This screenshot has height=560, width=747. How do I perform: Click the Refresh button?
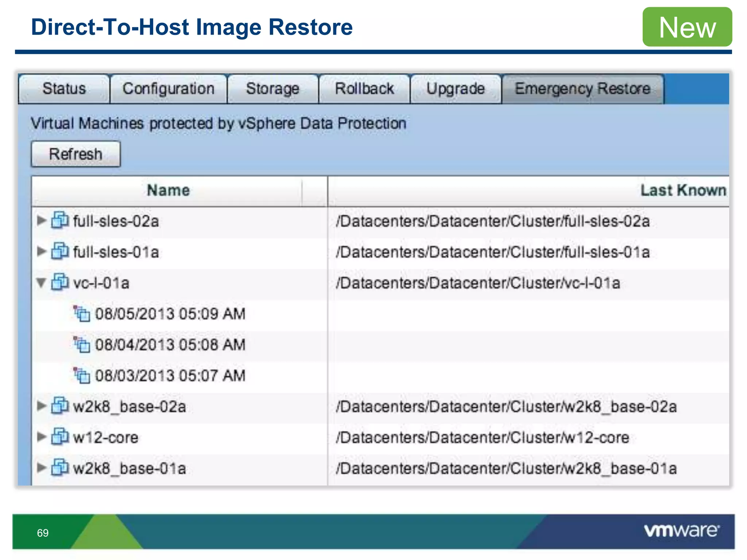click(76, 154)
